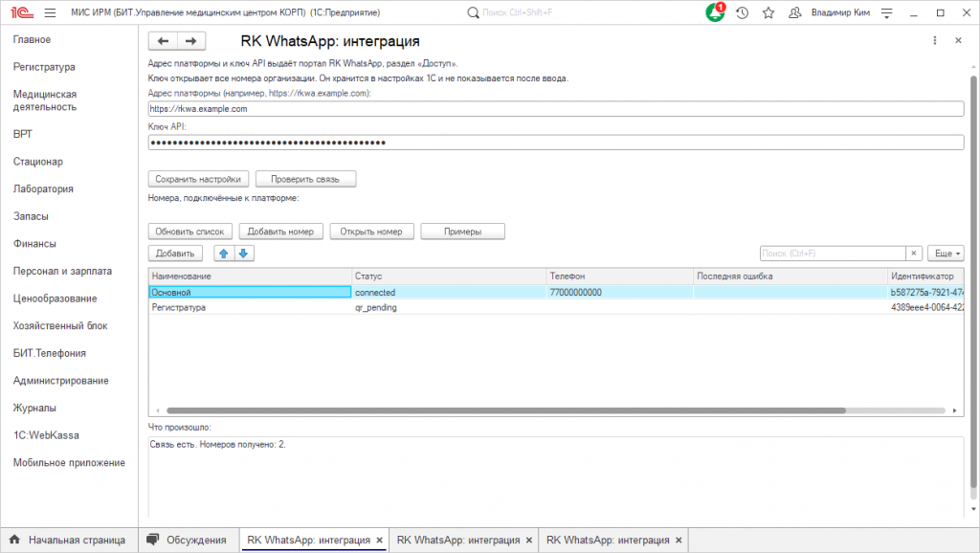
Task: Click the Примеры button
Action: coord(462,232)
